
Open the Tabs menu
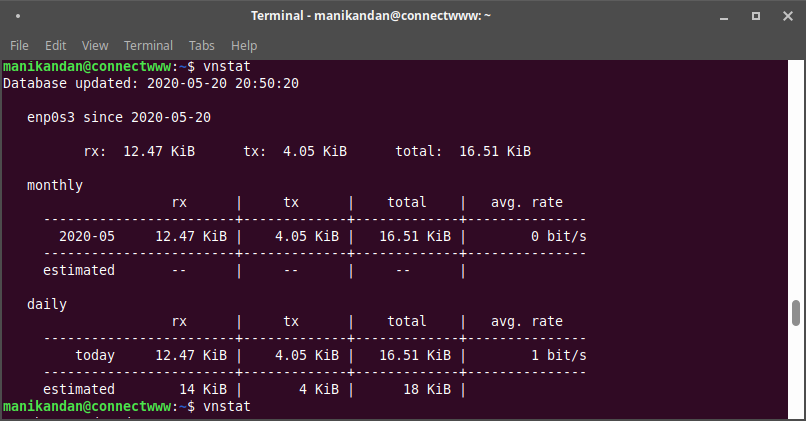click(202, 46)
